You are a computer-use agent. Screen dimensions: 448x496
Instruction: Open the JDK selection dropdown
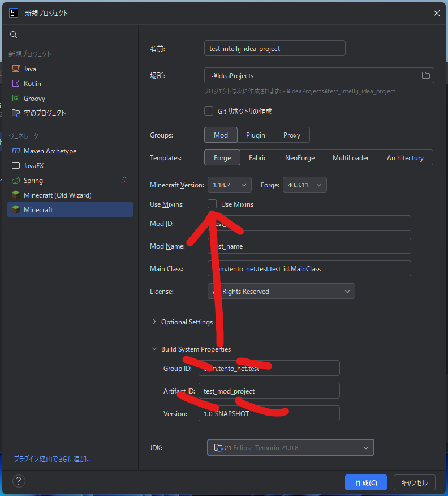(x=290, y=448)
